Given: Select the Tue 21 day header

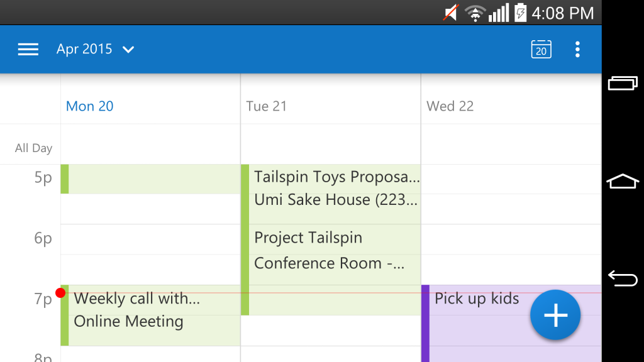Looking at the screenshot, I should (x=267, y=106).
